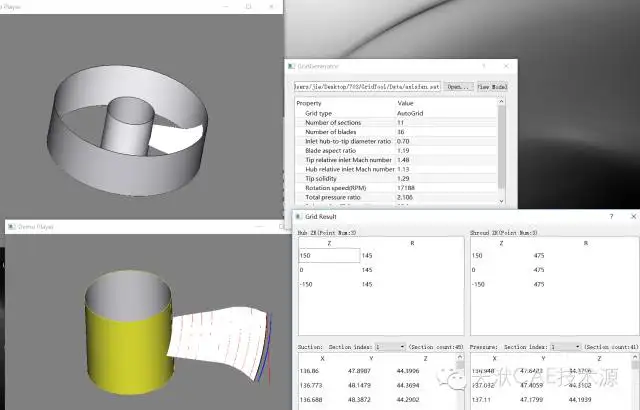The image size is (640, 410).
Task: Click the R value 475 in Shroud first row
Action: 539,255
